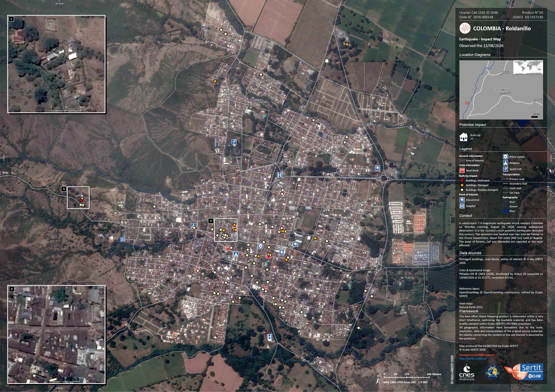Click the red destroyed-building marker on the map

[81, 200]
